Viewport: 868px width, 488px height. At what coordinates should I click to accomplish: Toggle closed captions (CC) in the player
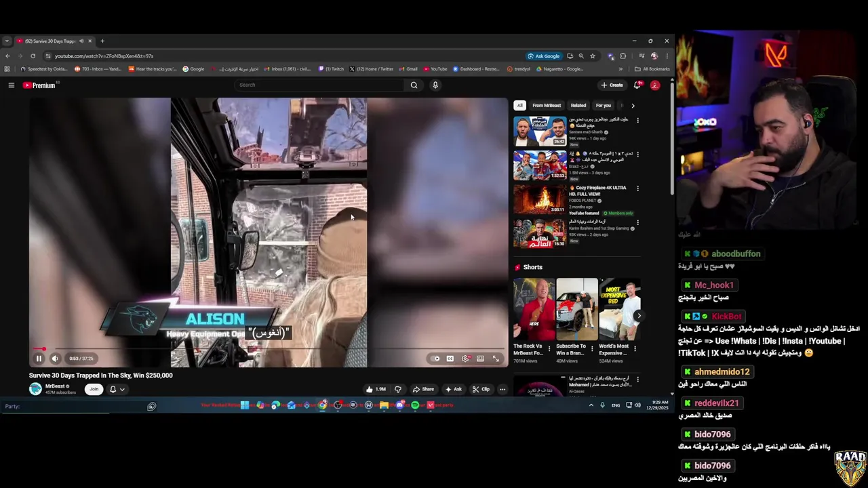[450, 359]
